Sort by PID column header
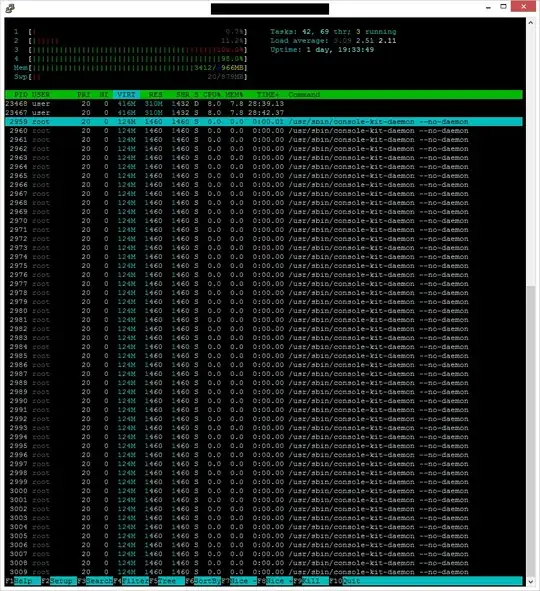The image size is (540, 591). (21, 95)
